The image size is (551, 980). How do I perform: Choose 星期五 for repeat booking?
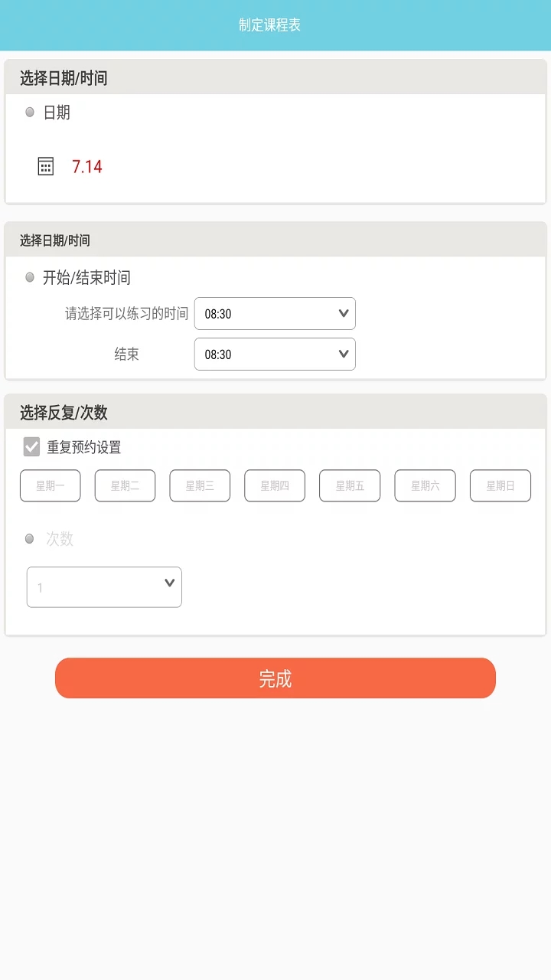click(350, 485)
